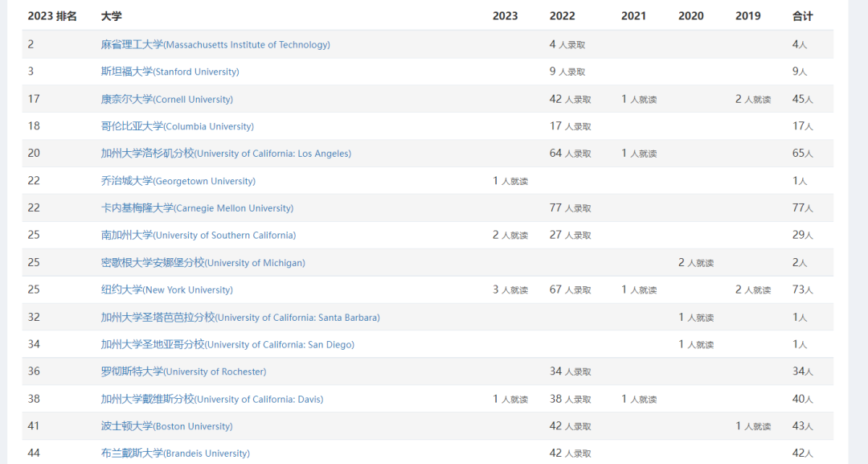The width and height of the screenshot is (868, 464).
Task: Open University of California: San Diego link
Action: (227, 344)
